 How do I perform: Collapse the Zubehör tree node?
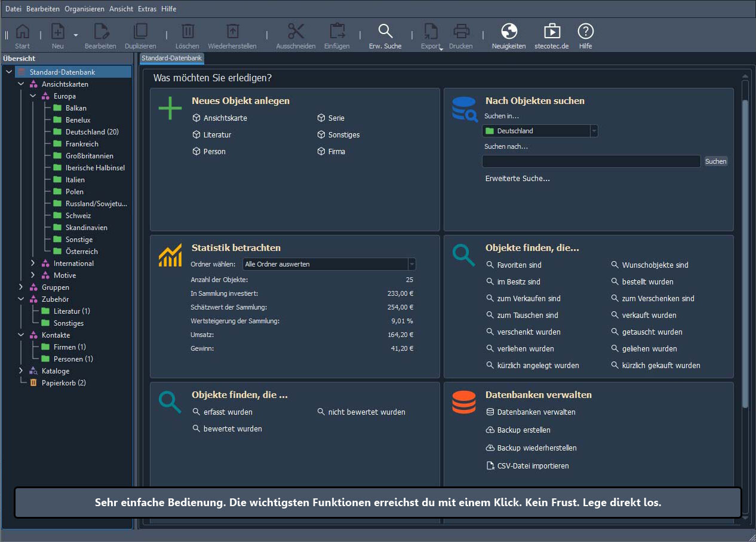(x=21, y=299)
